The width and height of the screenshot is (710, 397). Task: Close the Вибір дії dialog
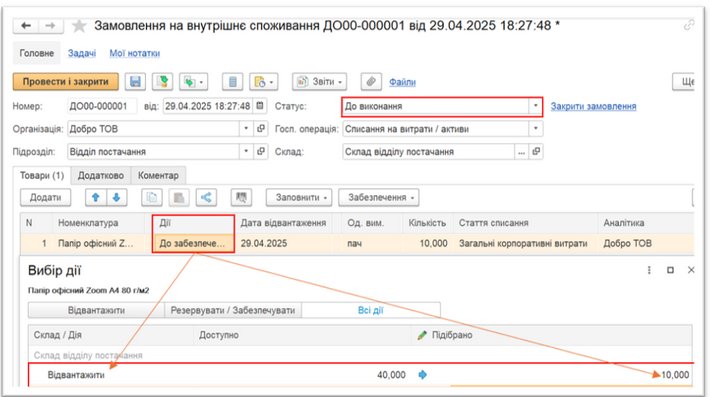tap(691, 270)
